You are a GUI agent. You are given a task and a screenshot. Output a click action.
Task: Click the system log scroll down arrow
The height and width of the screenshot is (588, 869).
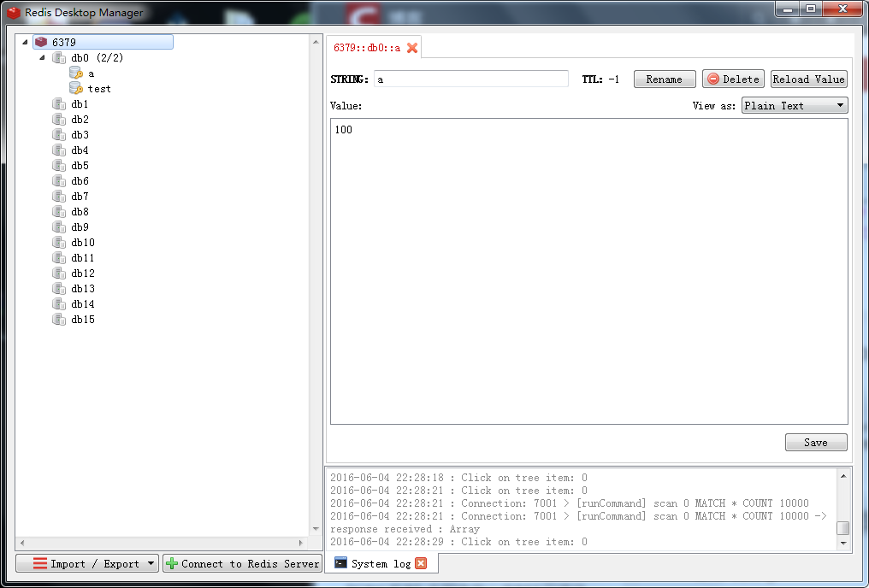[843, 544]
